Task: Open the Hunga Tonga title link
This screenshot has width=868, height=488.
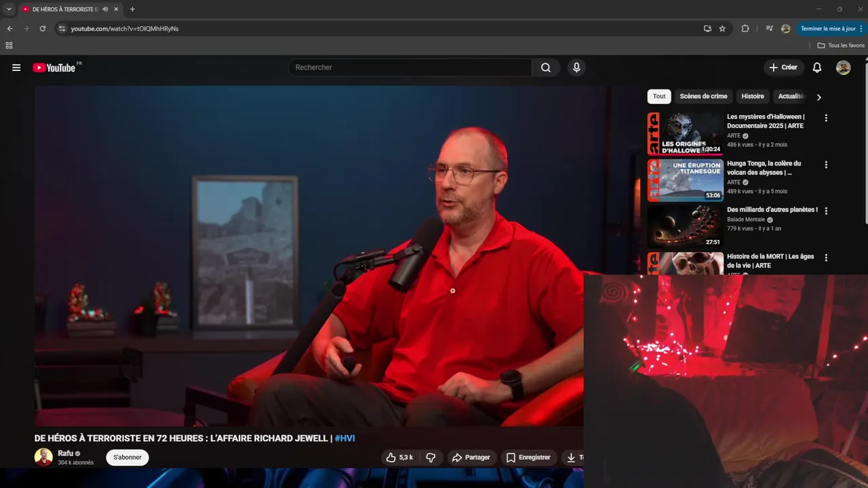Action: [764, 168]
